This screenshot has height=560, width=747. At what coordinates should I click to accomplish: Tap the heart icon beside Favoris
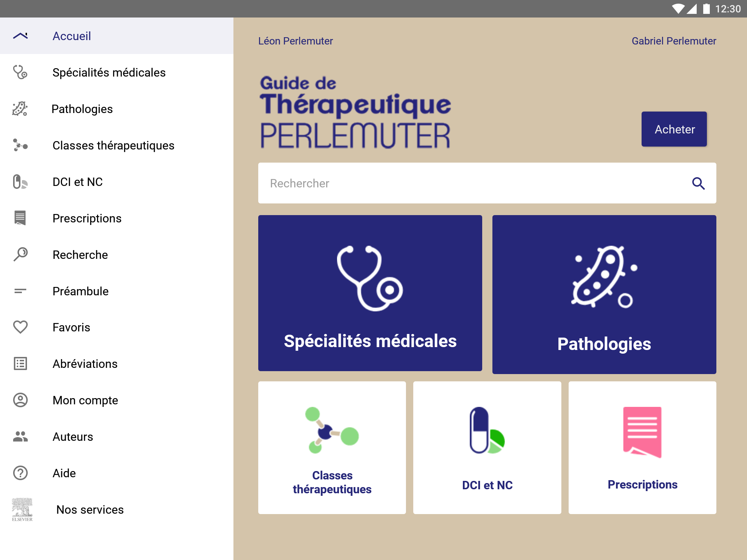pyautogui.click(x=20, y=327)
